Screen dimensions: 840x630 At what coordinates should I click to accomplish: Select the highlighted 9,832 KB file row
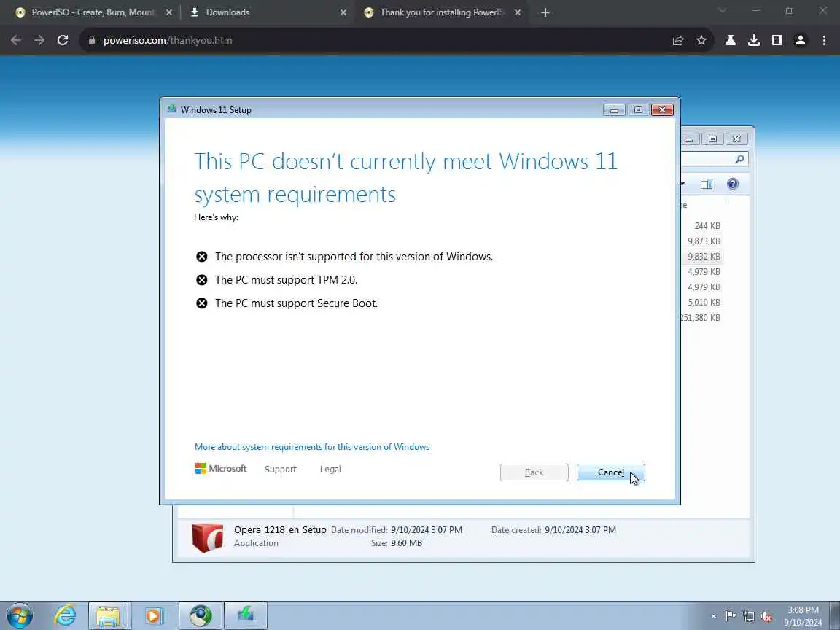tap(704, 257)
